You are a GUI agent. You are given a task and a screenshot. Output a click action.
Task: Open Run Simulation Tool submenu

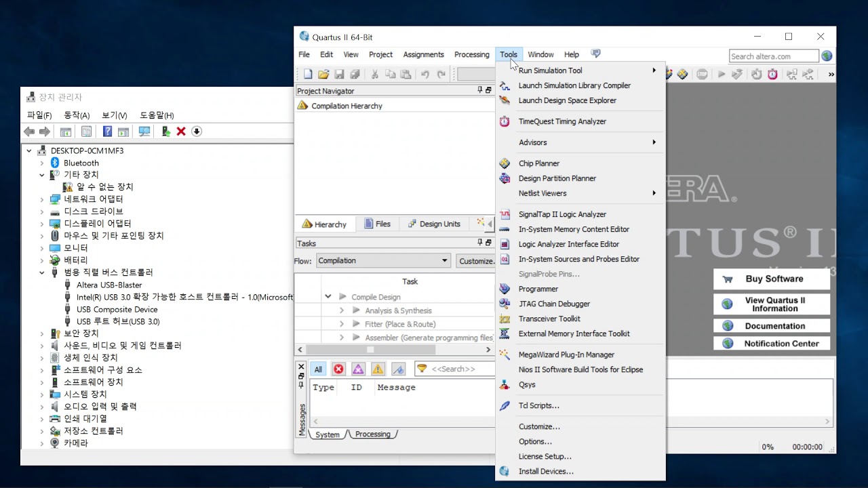tap(580, 70)
